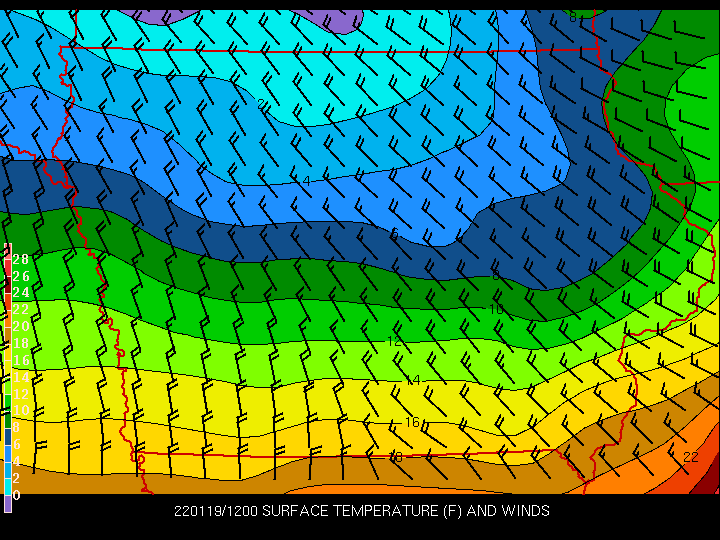This screenshot has height=540, width=720.
Task: Click the 12 contour label on the map
Action: [394, 341]
